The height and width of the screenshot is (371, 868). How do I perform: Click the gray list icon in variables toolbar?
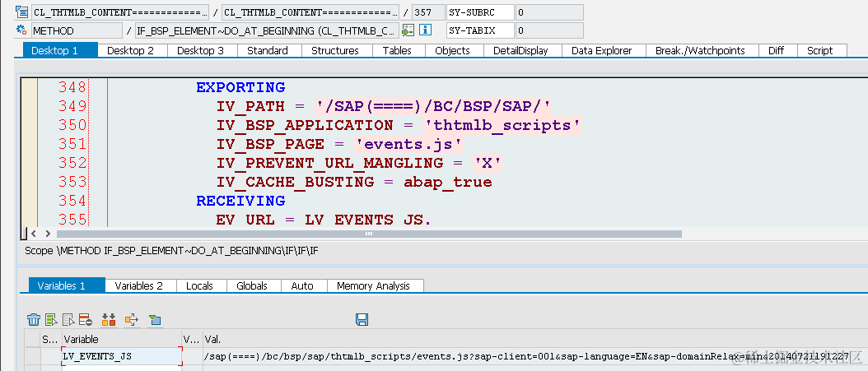click(x=68, y=319)
